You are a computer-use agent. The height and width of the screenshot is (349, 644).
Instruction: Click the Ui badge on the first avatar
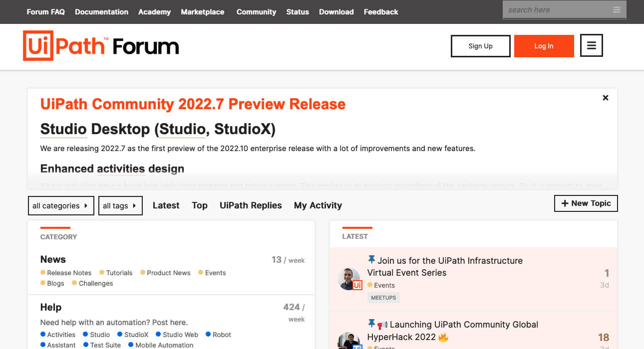(x=357, y=285)
